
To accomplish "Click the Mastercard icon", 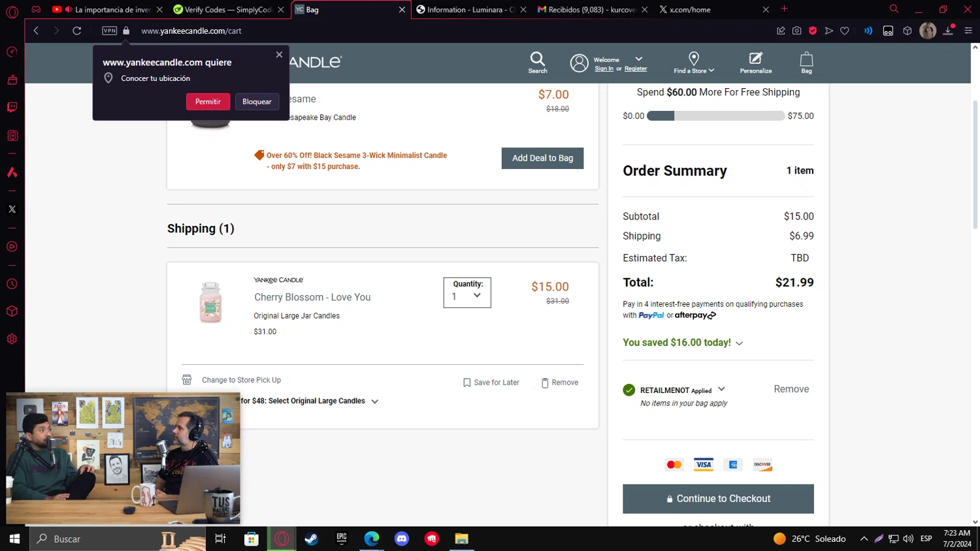I will click(x=674, y=465).
